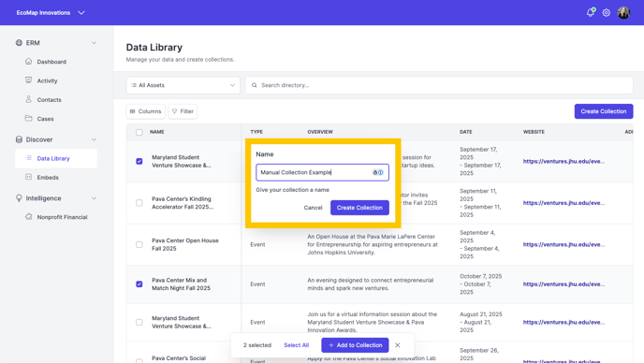Image resolution: width=644 pixels, height=363 pixels.
Task: Open website link for Kindling Accelerator row
Action: coord(563,203)
